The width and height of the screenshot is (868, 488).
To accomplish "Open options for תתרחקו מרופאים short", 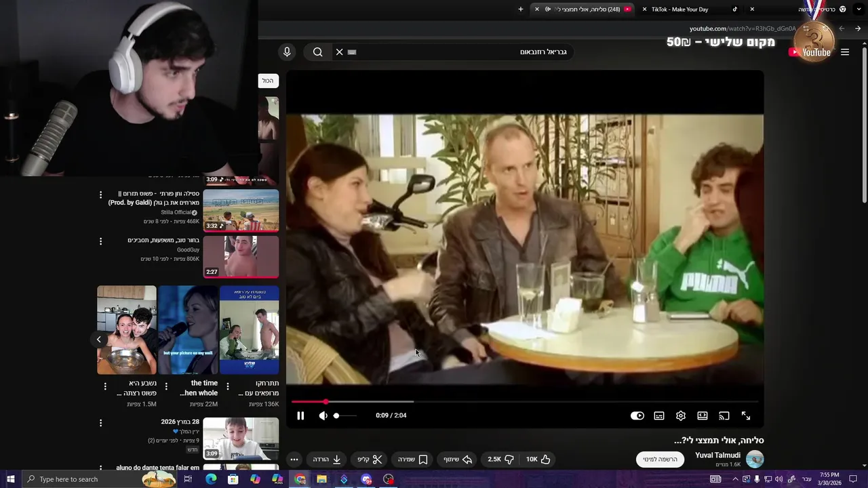I will [228, 386].
